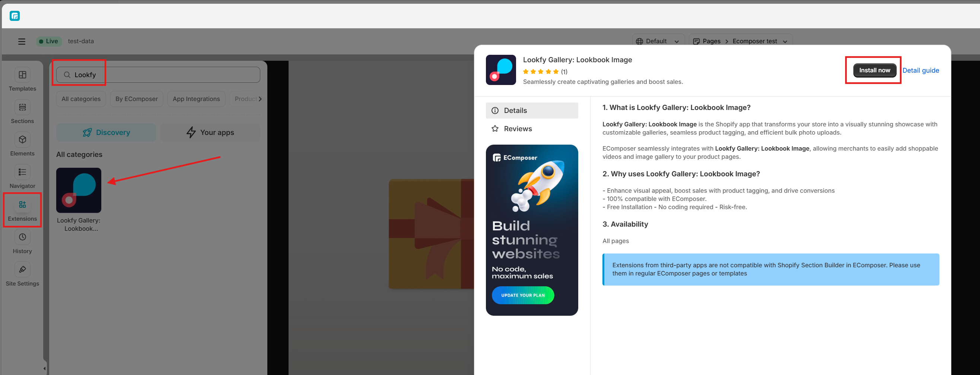Click the Pages breadcrumb
Screen dimensions: 980x375
click(x=712, y=41)
